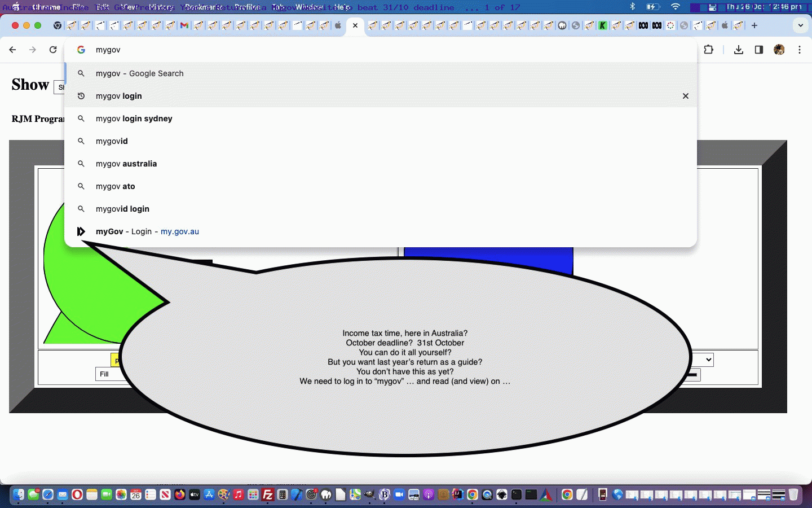Screen dimensions: 812x508
Task: Launch Opera from the dock
Action: pyautogui.click(x=77, y=494)
